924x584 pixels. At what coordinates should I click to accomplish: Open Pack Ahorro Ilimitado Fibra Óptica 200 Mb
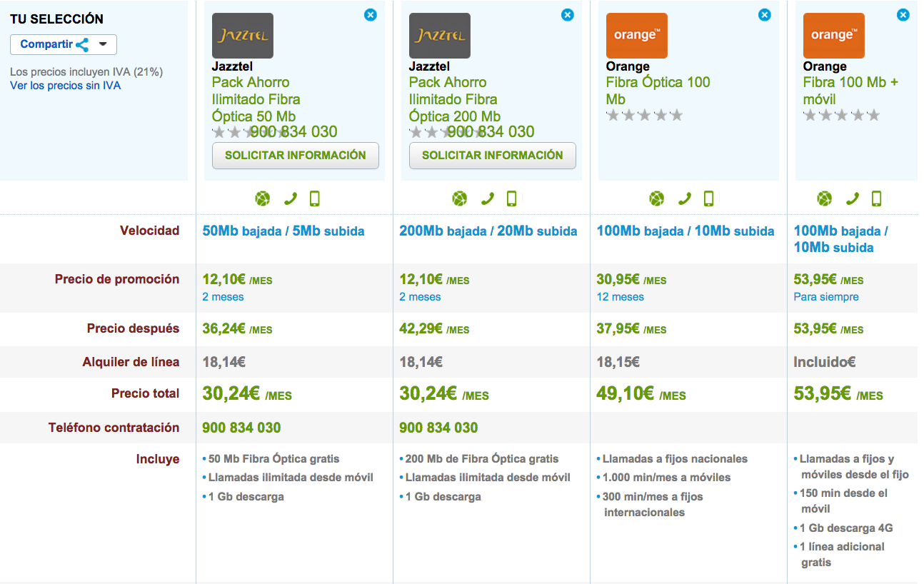point(455,99)
